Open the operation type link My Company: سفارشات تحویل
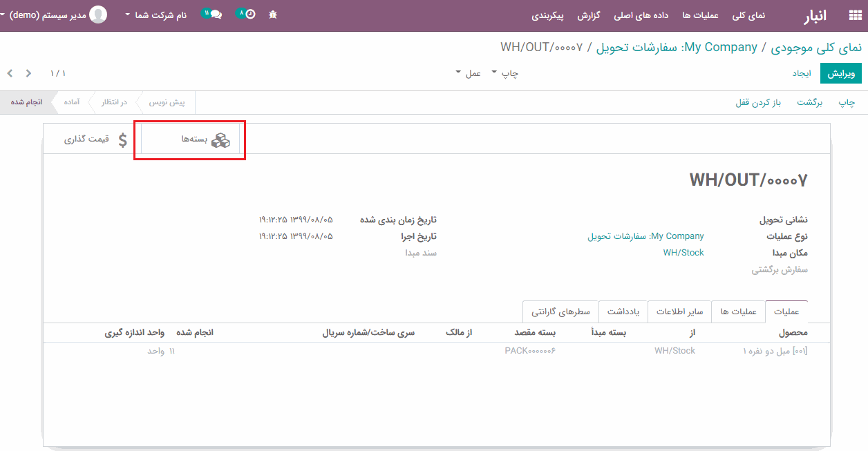The image size is (868, 451). coord(646,236)
